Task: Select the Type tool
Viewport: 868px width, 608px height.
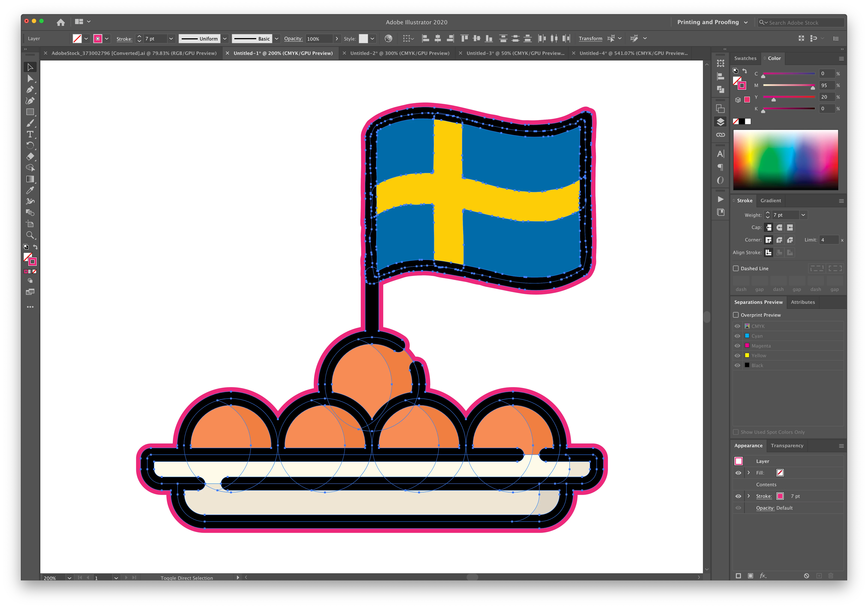Action: [x=30, y=134]
